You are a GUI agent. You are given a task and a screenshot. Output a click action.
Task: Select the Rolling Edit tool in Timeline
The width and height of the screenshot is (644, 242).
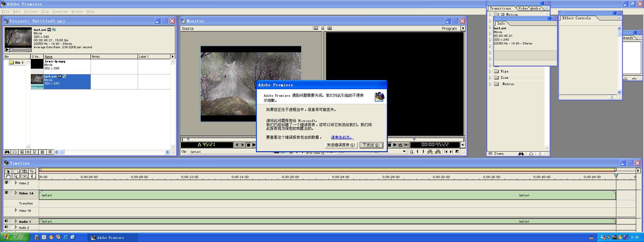pyautogui.click(x=25, y=171)
